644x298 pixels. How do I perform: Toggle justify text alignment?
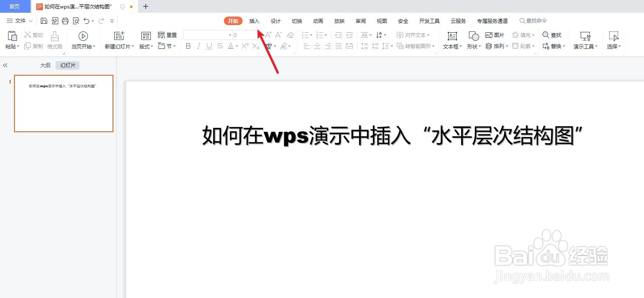[x=339, y=46]
